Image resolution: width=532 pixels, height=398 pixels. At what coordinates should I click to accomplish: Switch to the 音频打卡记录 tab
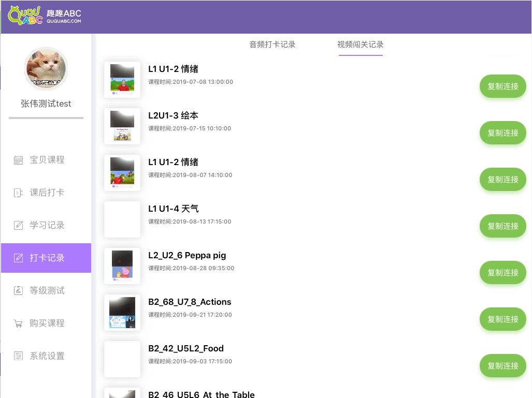click(272, 45)
